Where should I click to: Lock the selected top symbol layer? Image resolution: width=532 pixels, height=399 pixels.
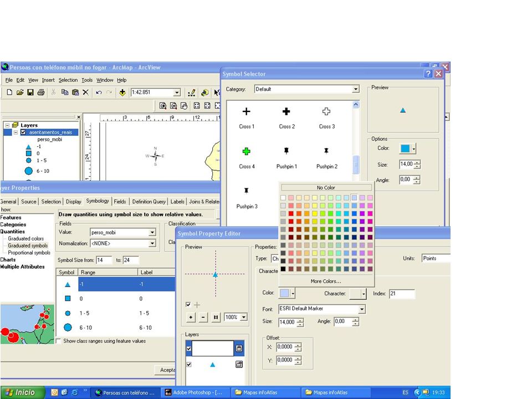[x=239, y=348]
